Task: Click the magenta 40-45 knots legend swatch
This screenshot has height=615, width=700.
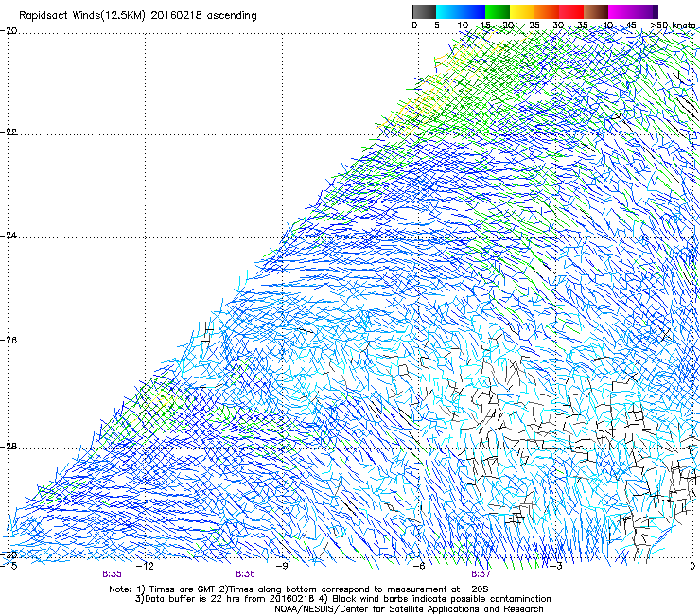Action: [621, 11]
